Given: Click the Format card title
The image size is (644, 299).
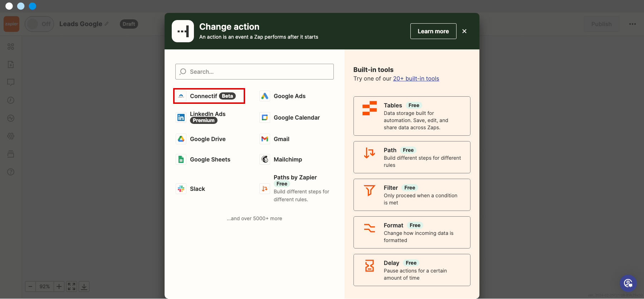Looking at the screenshot, I should point(394,225).
